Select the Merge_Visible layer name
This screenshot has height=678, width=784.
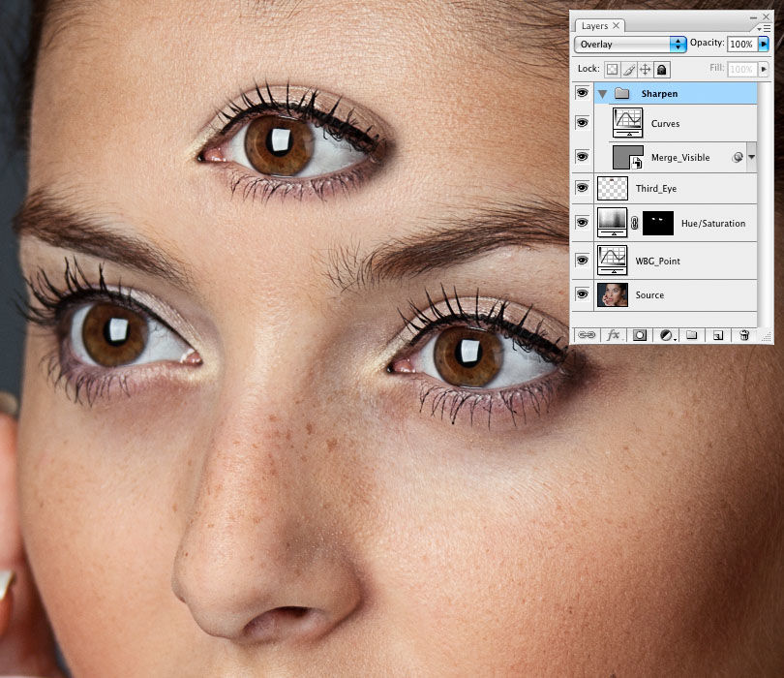[x=680, y=158]
